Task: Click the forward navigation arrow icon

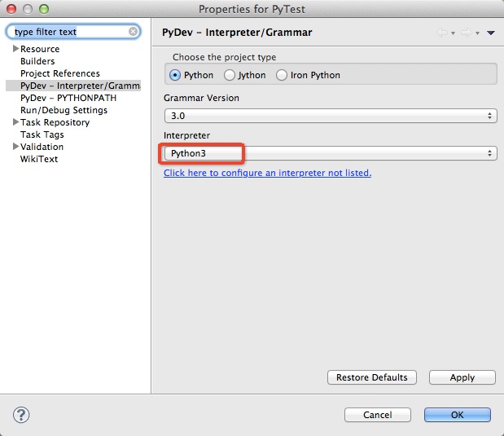Action: point(466,33)
